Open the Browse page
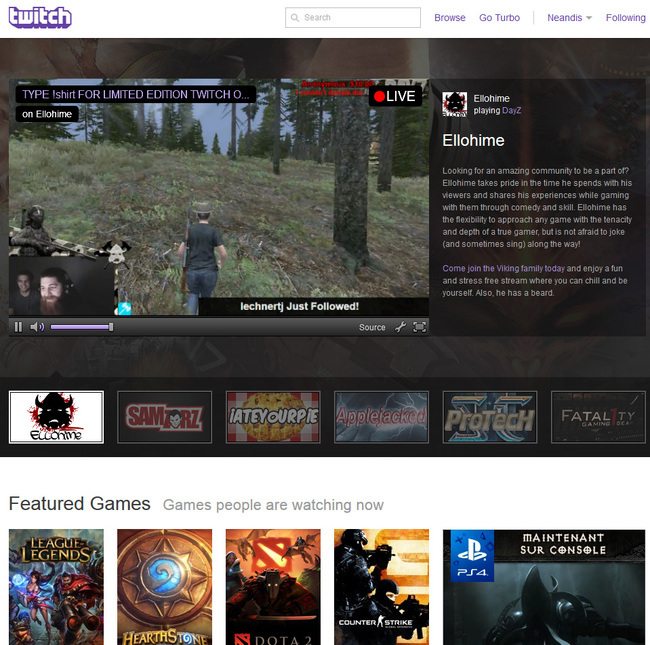 click(450, 18)
